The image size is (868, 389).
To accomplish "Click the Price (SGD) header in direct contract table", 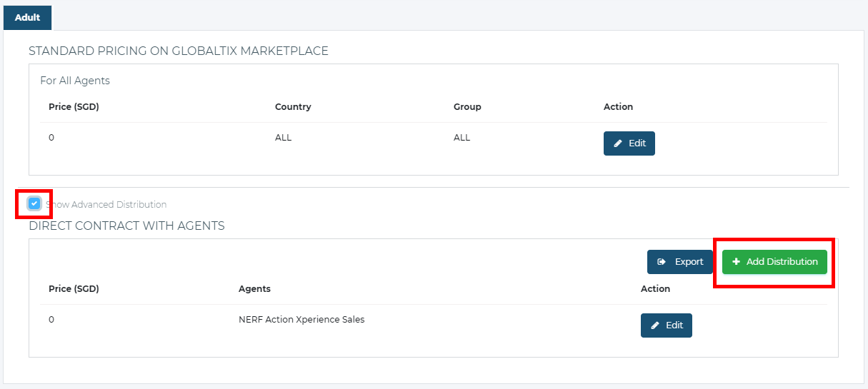I will tap(74, 289).
